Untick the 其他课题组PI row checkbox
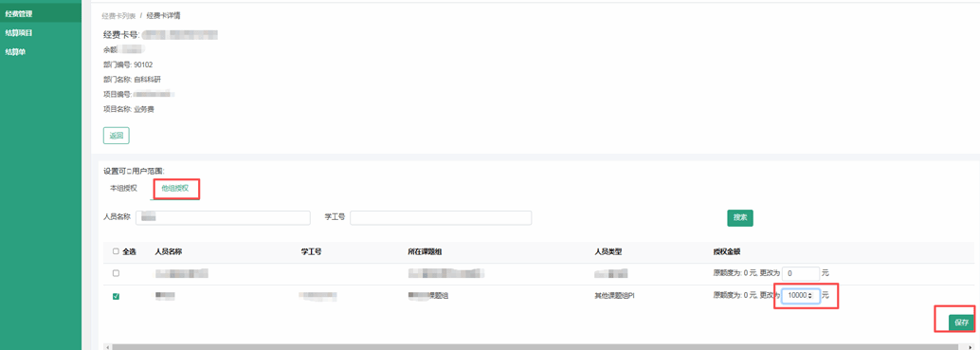Screen dimensions: 980x350 point(116,296)
